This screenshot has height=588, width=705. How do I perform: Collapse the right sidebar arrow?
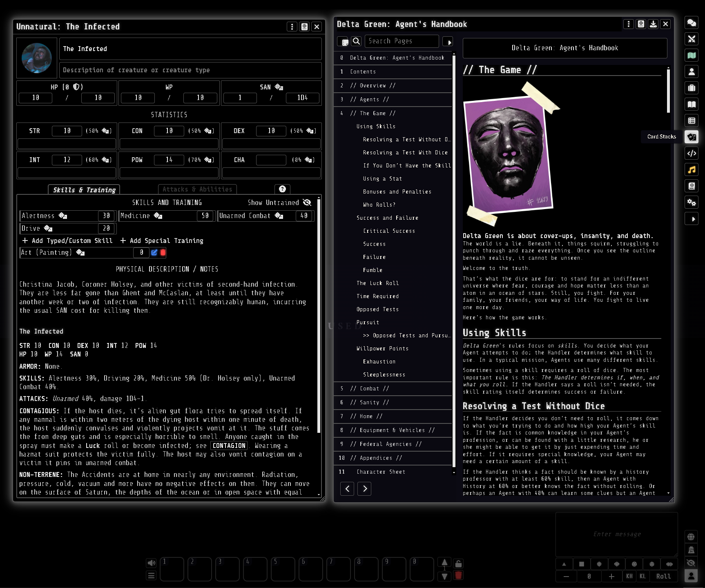[692, 219]
